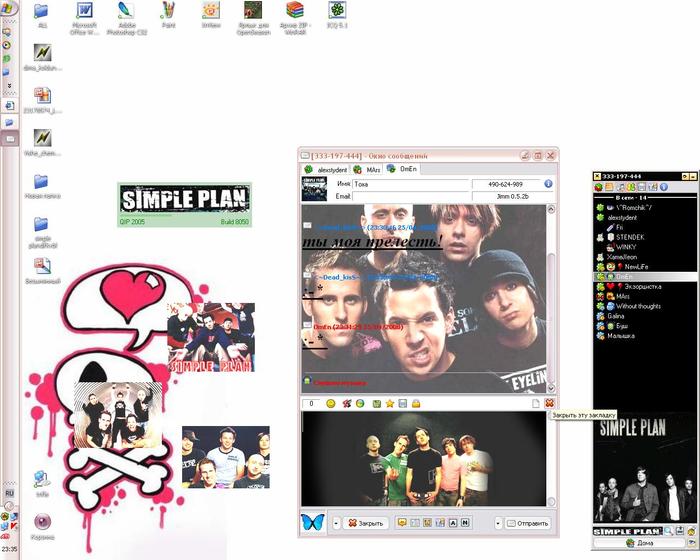700x560 pixels.
Task: Toggle the 'N' button in bottom bar
Action: click(465, 522)
